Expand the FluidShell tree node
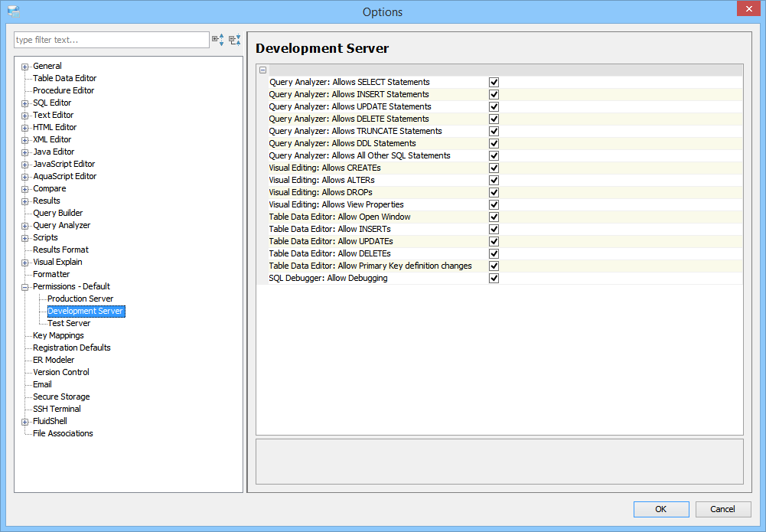766x532 pixels. [x=25, y=422]
